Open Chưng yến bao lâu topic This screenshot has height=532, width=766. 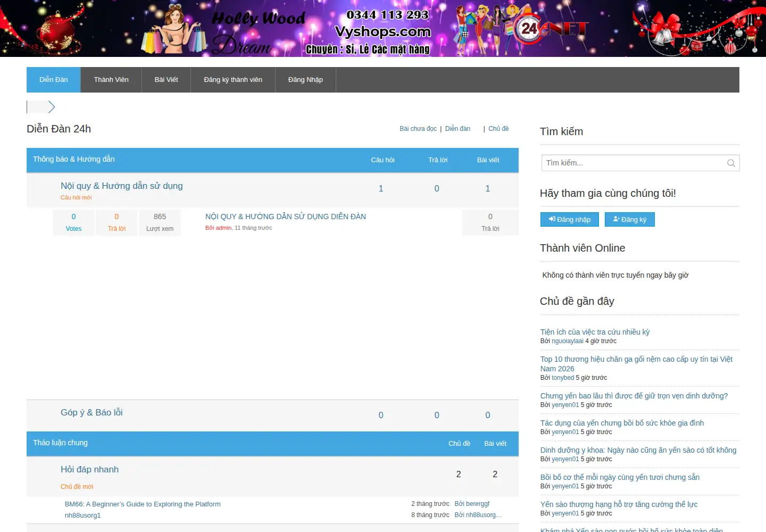(634, 396)
